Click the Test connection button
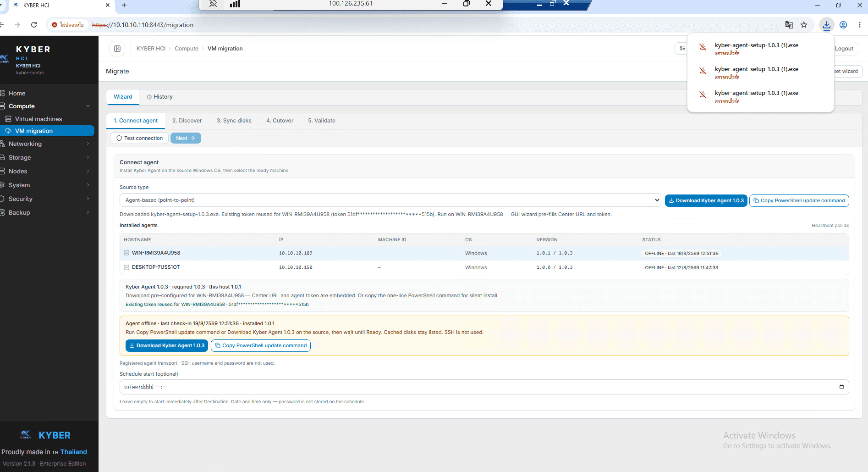 [x=139, y=138]
